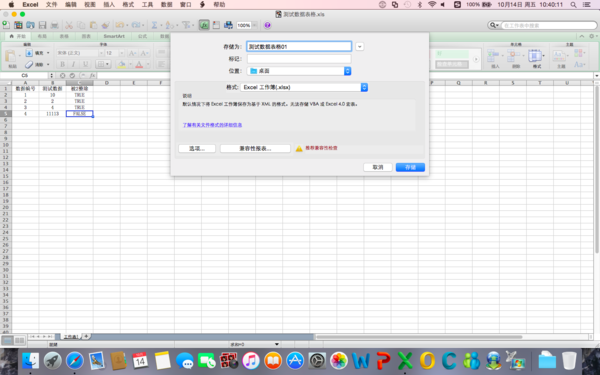Click the Insert cells (插入) ribbon icon
The height and width of the screenshot is (375, 600).
(x=494, y=56)
